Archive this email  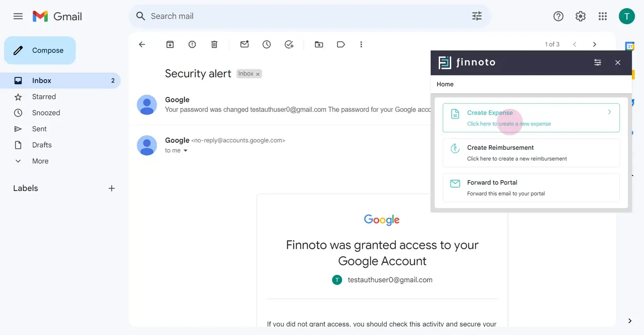[x=170, y=44]
